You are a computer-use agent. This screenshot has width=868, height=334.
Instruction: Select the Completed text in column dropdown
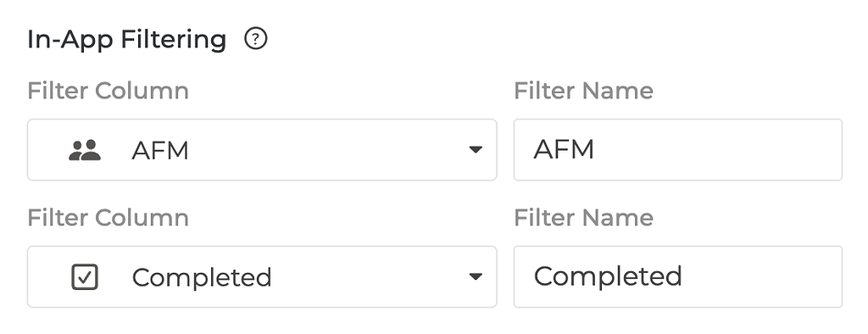pos(202,277)
